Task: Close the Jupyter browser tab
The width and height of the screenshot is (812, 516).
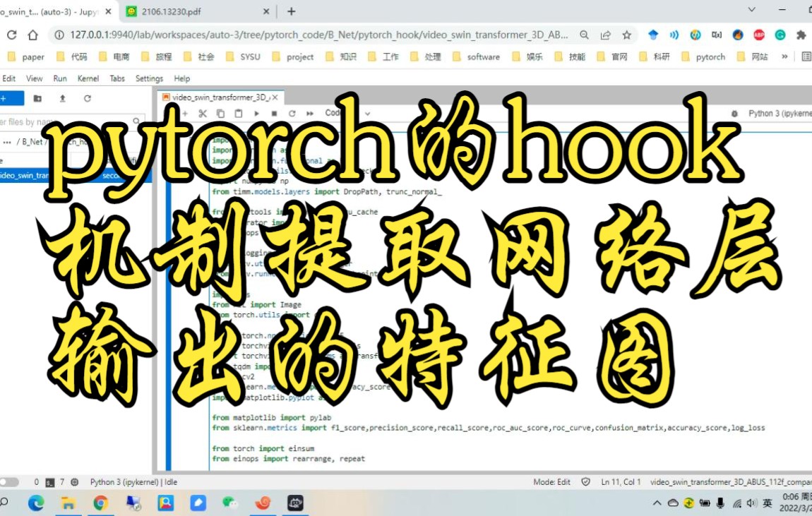Action: [108, 11]
